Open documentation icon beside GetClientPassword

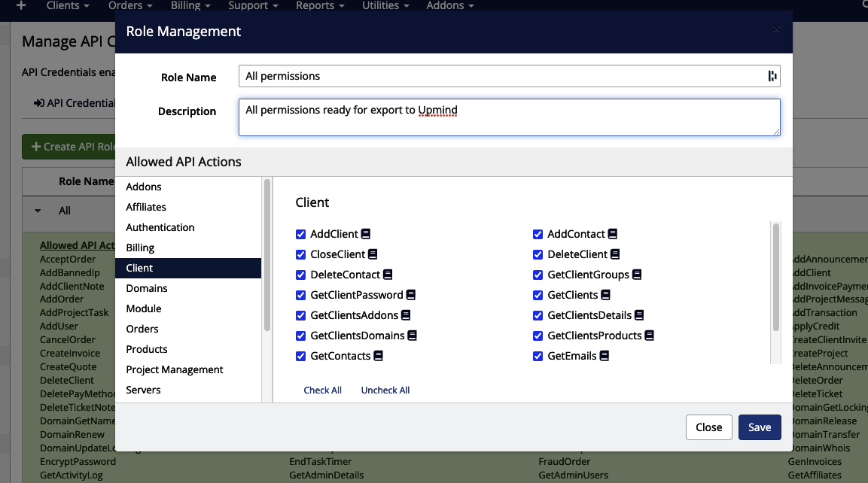click(411, 295)
